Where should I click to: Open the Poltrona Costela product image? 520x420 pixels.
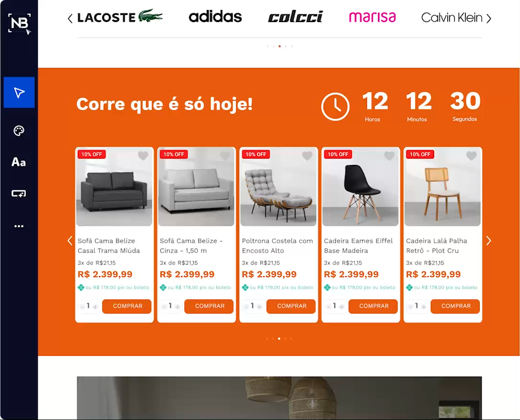tap(278, 187)
